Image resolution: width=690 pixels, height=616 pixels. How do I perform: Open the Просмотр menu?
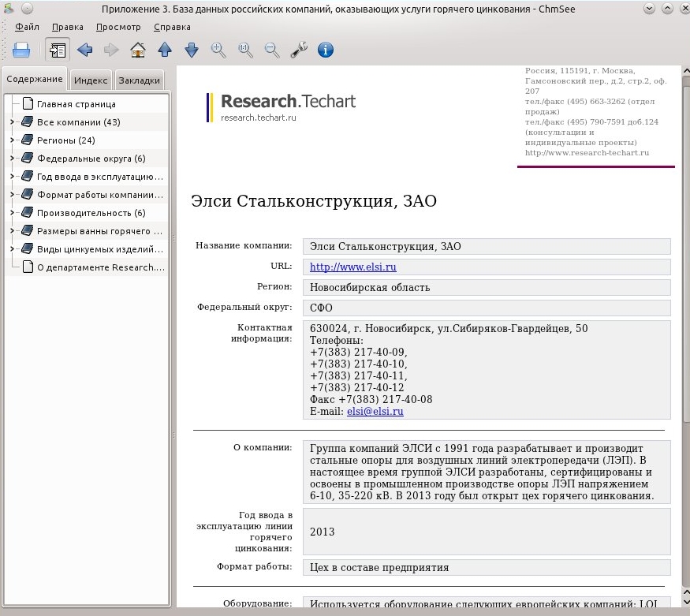[x=118, y=27]
